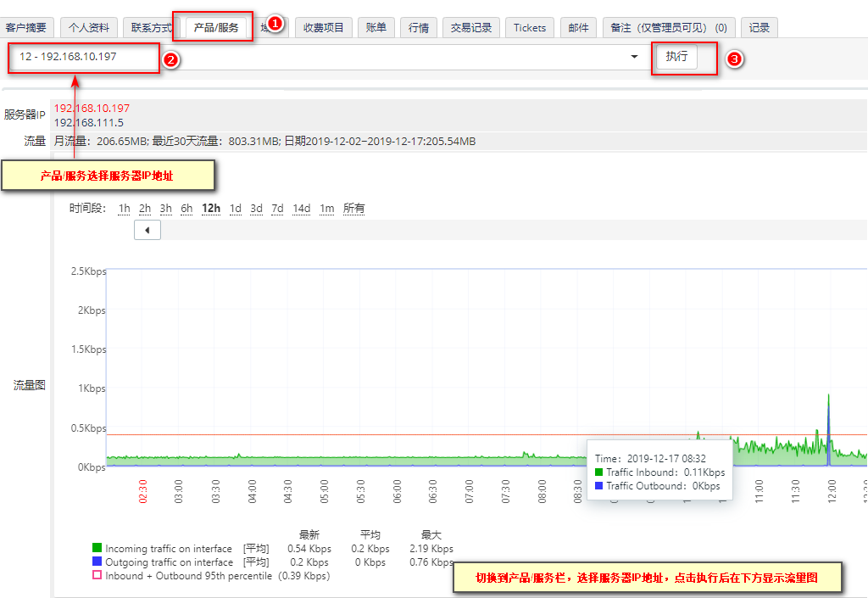Select the 1h time range
Image resolution: width=868 pixels, height=598 pixels.
click(x=124, y=208)
